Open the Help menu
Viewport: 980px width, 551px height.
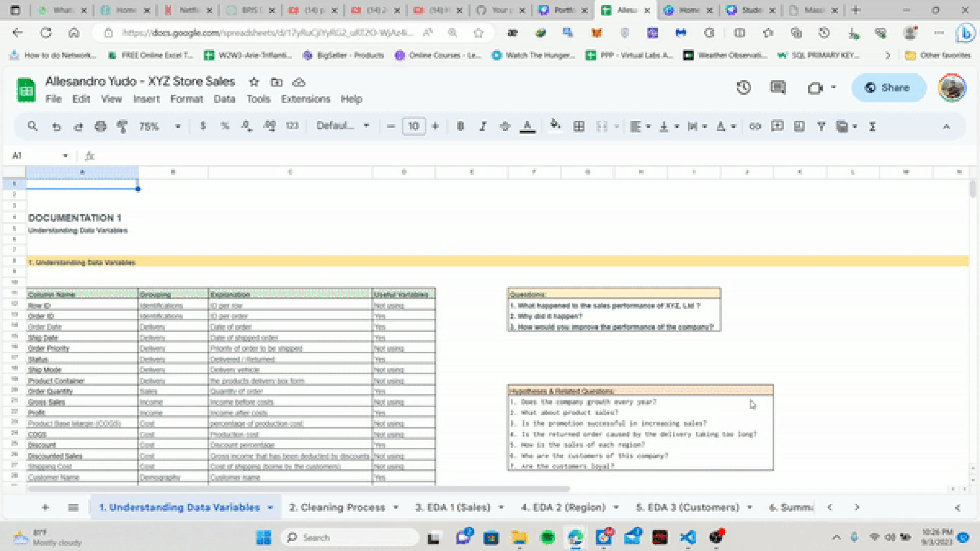[351, 99]
